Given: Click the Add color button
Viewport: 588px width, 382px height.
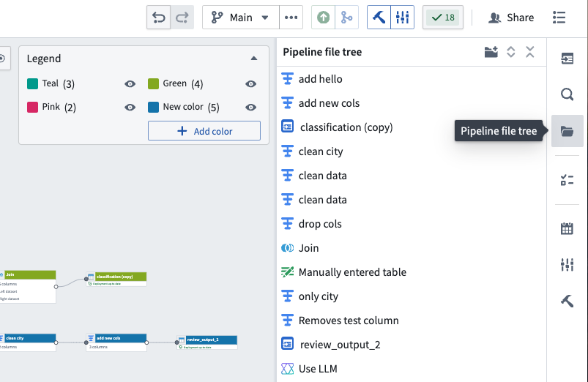Looking at the screenshot, I should (204, 131).
